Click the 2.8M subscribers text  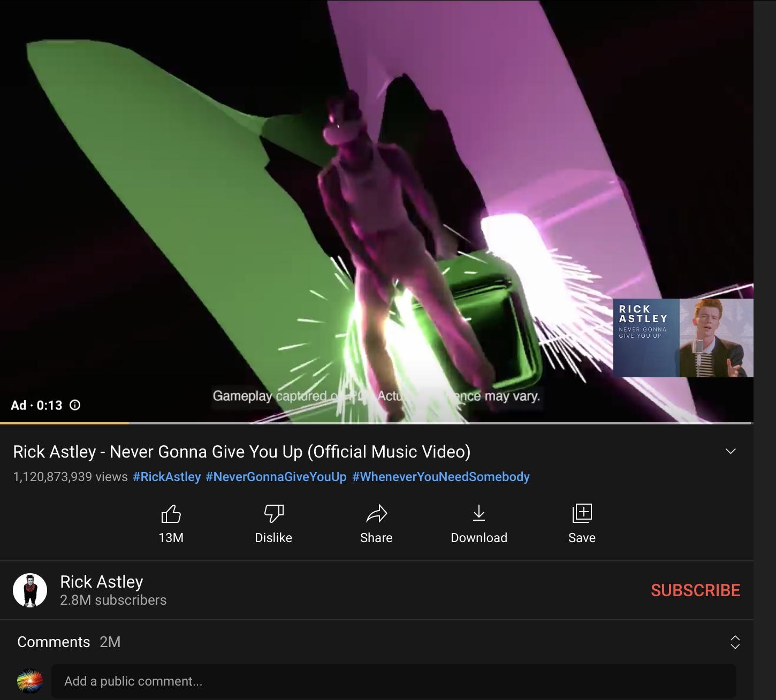pyautogui.click(x=113, y=600)
